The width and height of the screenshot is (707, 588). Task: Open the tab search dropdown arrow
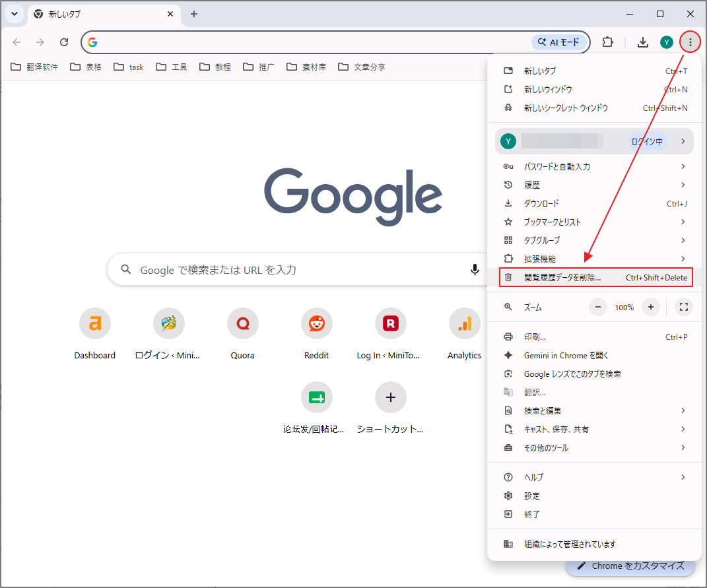click(15, 14)
